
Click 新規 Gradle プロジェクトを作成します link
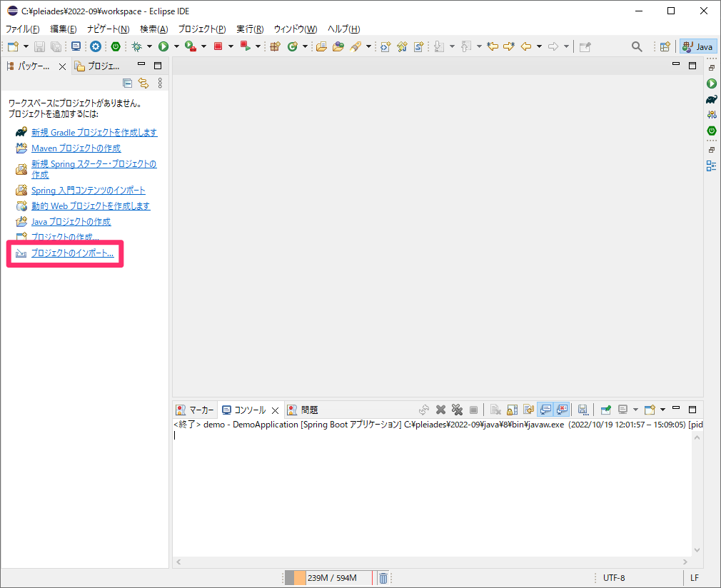pyautogui.click(x=94, y=133)
